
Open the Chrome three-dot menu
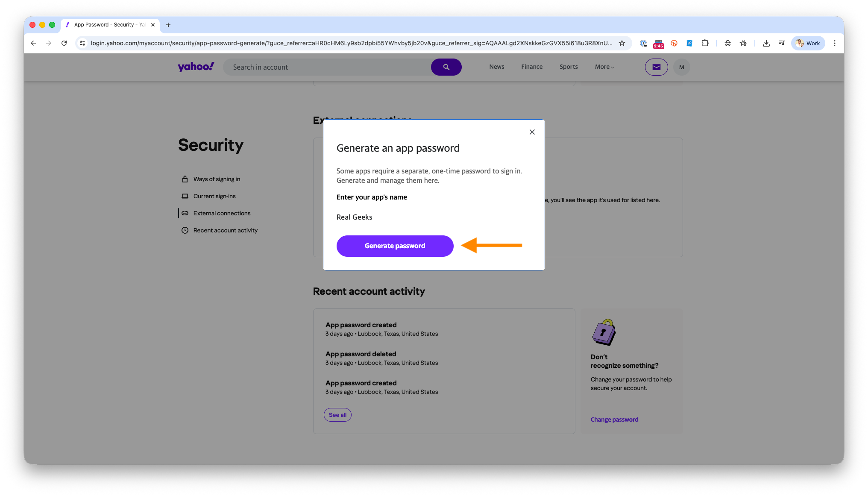(834, 43)
